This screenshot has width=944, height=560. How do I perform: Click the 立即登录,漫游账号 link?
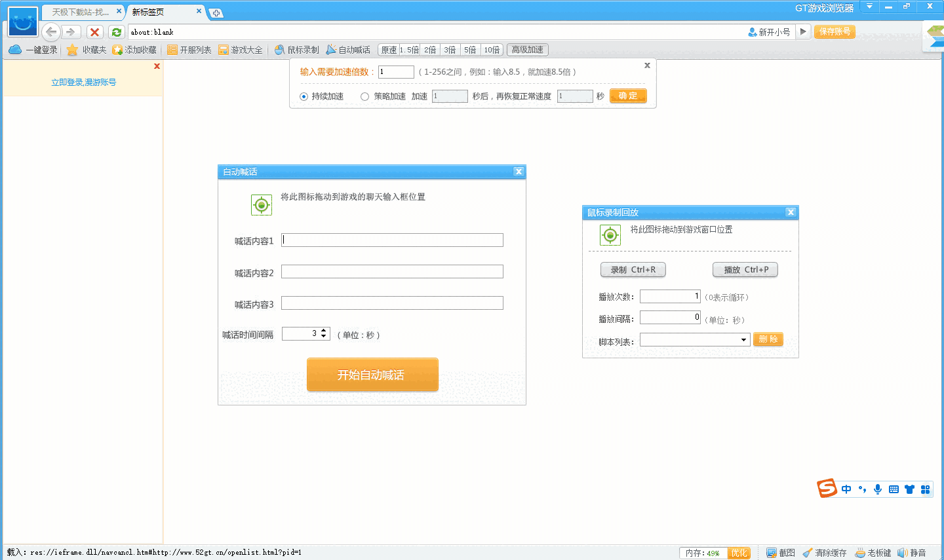[83, 83]
